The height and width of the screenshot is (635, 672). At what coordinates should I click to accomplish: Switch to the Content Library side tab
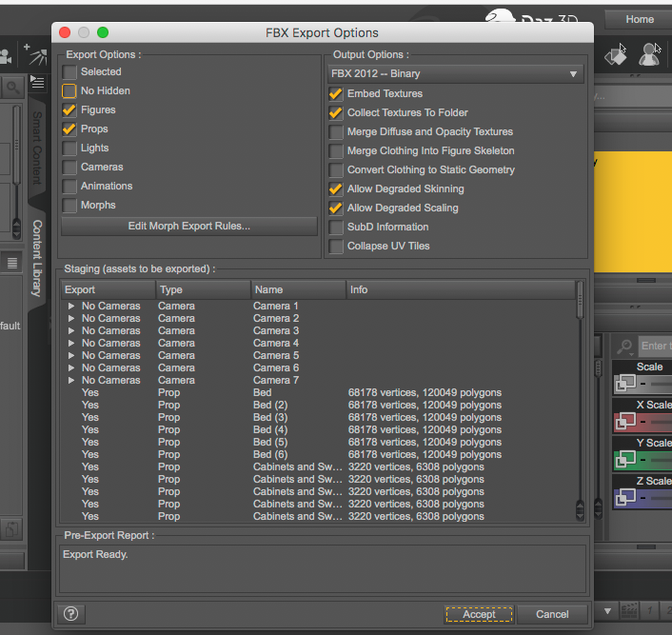click(x=37, y=257)
